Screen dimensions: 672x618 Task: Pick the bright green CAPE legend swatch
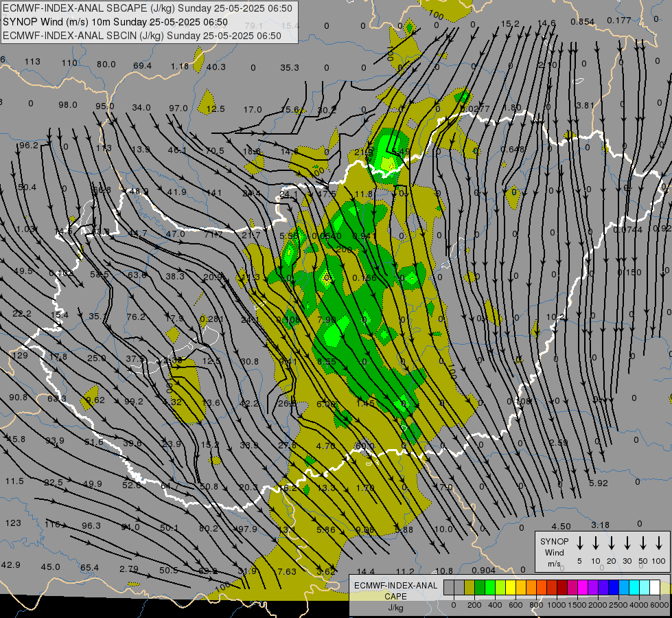[x=490, y=587]
